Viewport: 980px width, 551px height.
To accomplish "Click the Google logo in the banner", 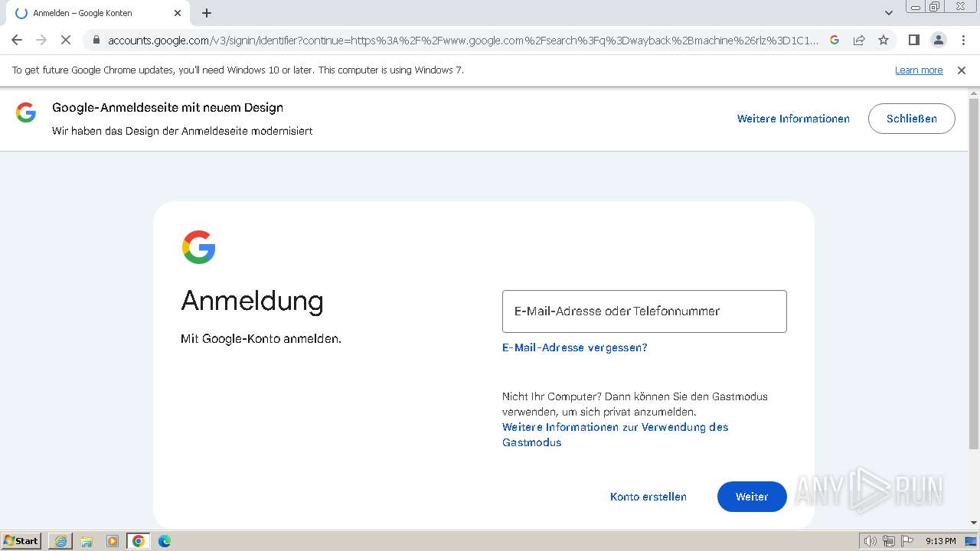I will click(26, 112).
